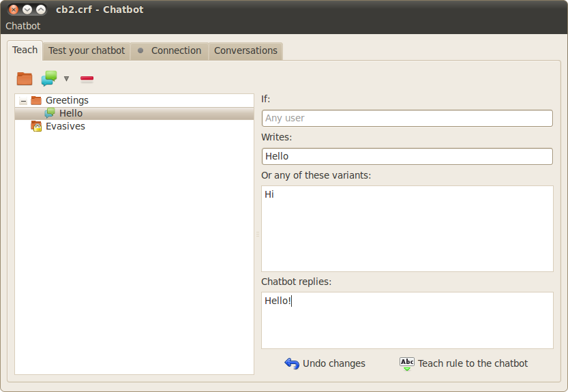This screenshot has width=568, height=392.
Task: Switch to Test your chatbot tab
Action: [87, 50]
